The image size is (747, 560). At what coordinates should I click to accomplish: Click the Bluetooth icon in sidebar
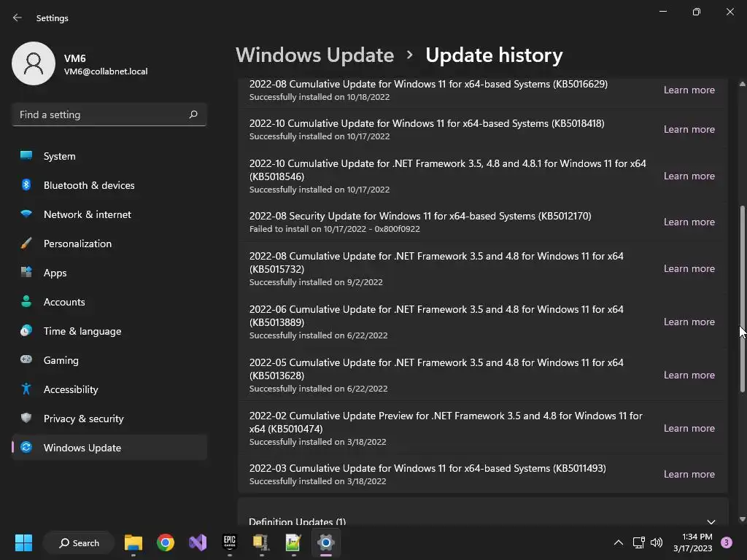26,184
